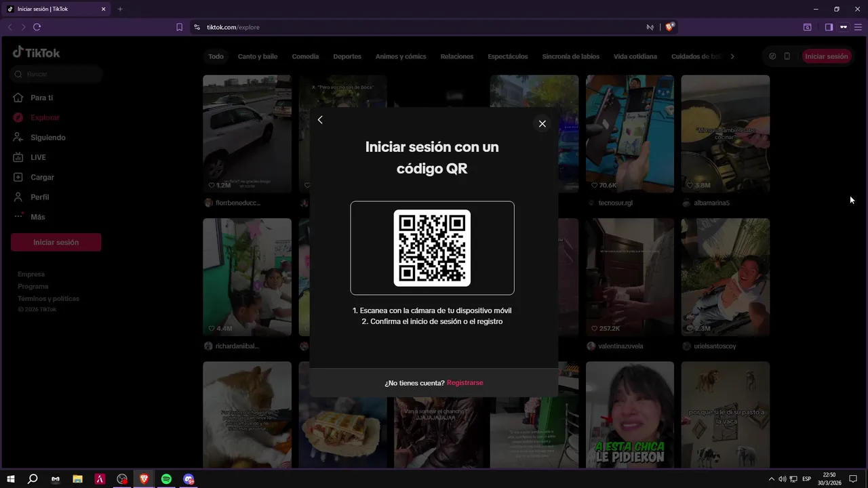Select the Sincronía de labios tab
The image size is (868, 488).
click(x=571, y=56)
